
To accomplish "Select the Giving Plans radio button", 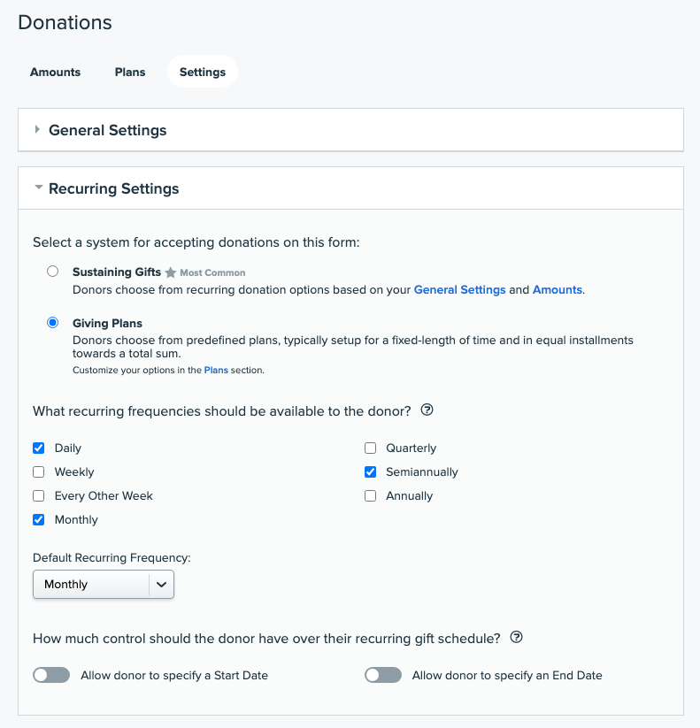I will coord(52,322).
